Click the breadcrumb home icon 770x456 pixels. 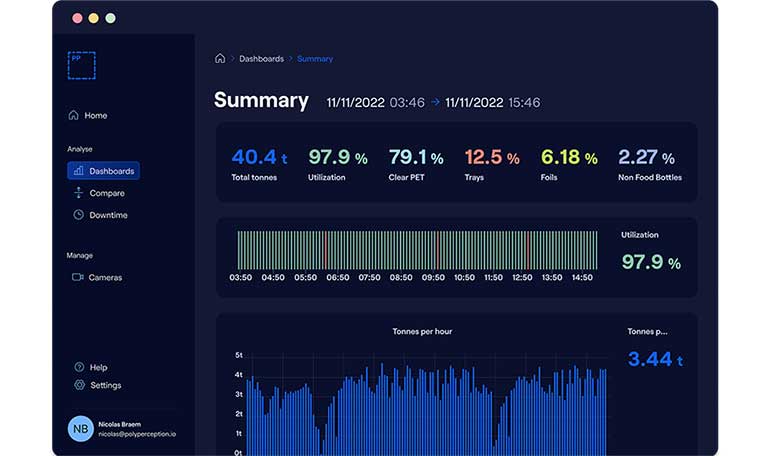[220, 58]
